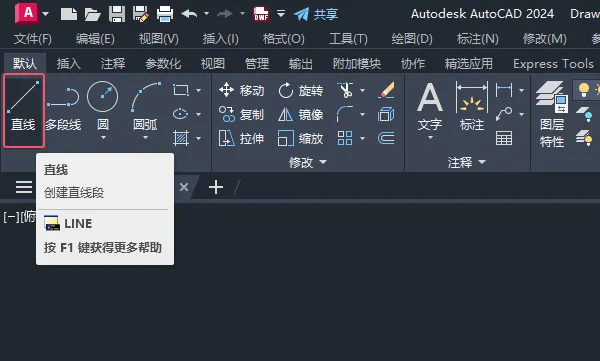Open the Quick Access Toolbar customize dropdown
Image resolution: width=600 pixels, height=361 pixels.
pos(281,14)
